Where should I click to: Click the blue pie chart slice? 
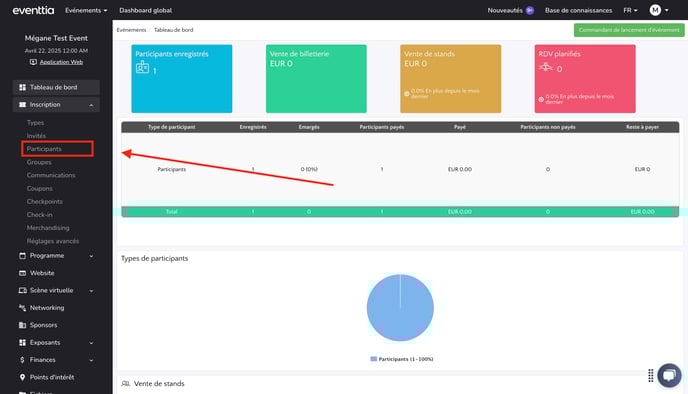click(400, 308)
